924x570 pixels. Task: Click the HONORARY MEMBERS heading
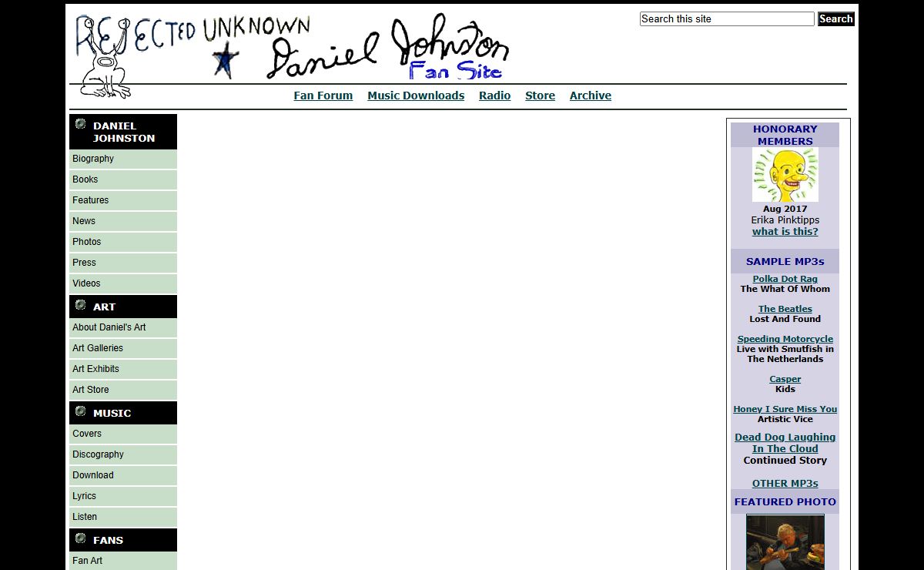pyautogui.click(x=785, y=135)
